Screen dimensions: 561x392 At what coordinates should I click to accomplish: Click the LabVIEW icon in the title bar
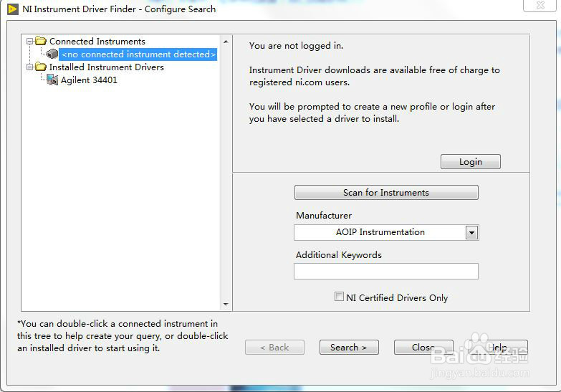pos(12,9)
